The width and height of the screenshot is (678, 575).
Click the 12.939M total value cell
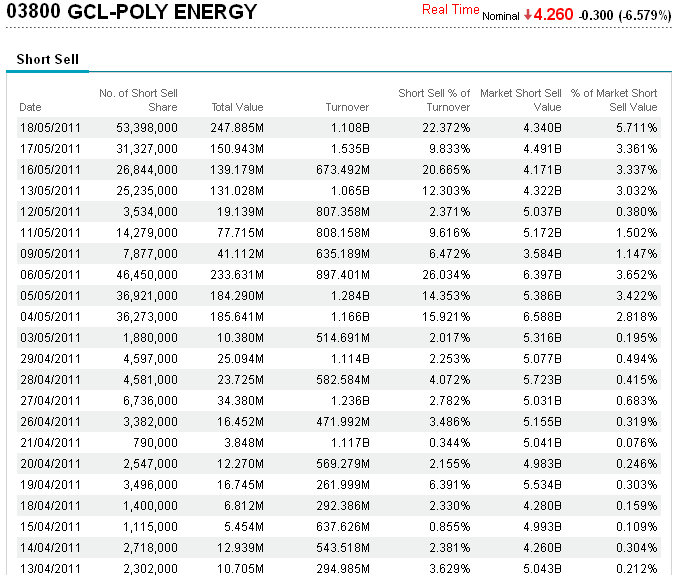point(240,548)
